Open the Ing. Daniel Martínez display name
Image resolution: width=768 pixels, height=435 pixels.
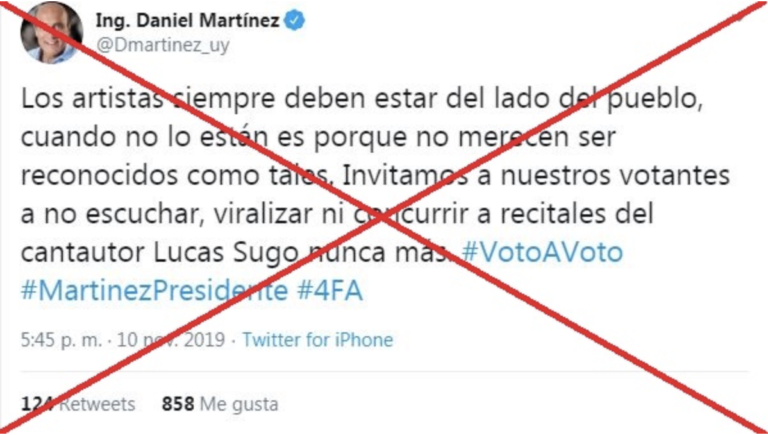(x=188, y=21)
